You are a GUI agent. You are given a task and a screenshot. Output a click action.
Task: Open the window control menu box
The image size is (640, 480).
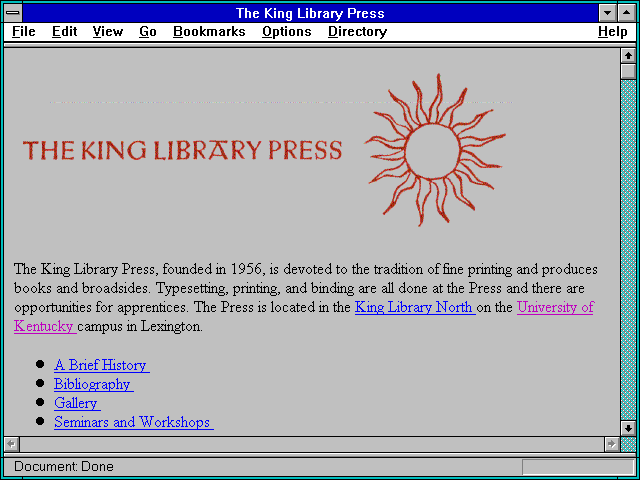click(13, 13)
